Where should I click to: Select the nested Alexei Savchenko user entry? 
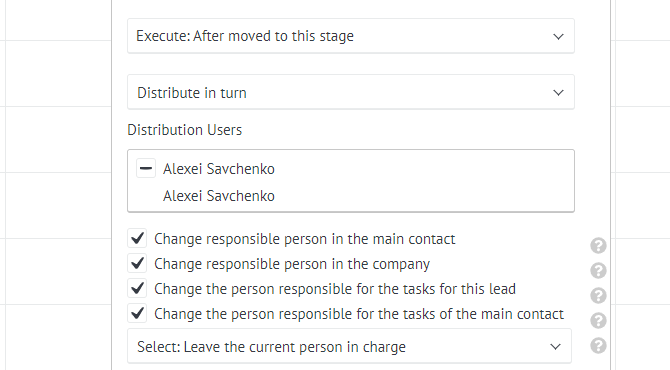(218, 196)
